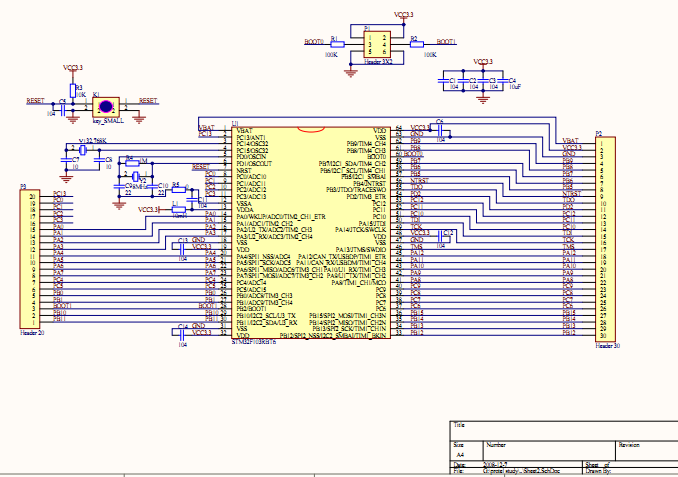The image size is (678, 477).
Task: Click the STM32F103RBT6 part name text
Action: pos(254,342)
